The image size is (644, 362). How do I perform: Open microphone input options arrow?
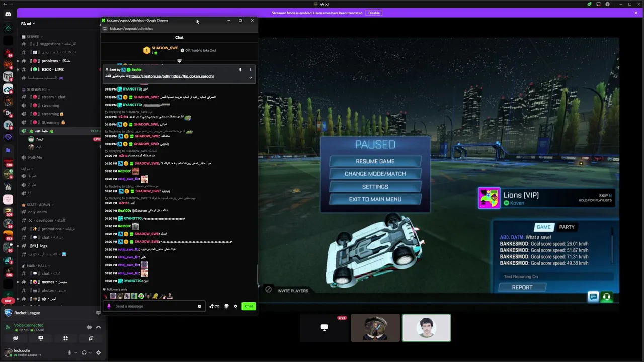[76, 352]
